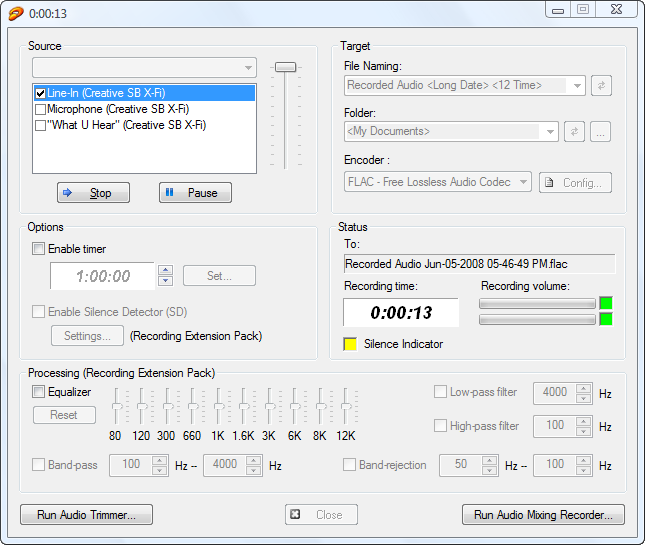Increase the timer value with up arrow
Image resolution: width=645 pixels, height=545 pixels.
click(x=165, y=270)
